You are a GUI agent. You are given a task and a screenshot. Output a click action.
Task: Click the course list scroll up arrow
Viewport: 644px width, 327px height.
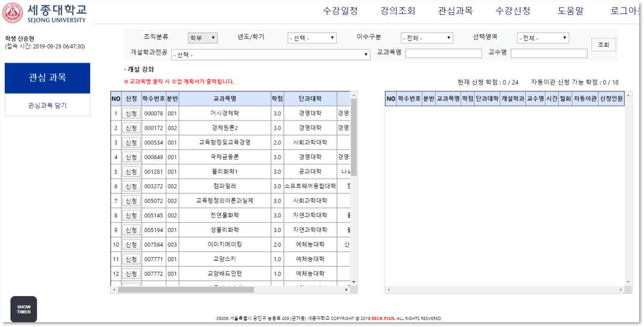[x=354, y=95]
